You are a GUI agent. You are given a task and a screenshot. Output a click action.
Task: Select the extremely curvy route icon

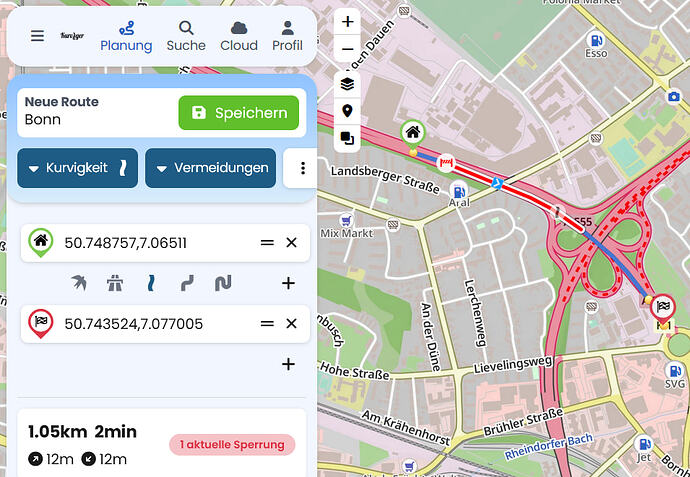click(x=223, y=283)
